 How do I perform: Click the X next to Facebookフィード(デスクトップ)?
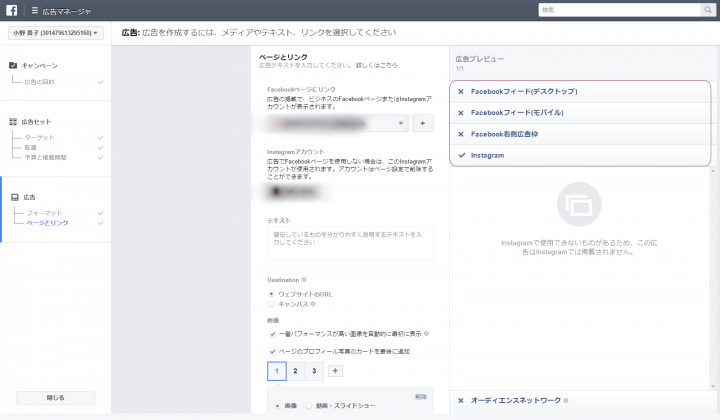pyautogui.click(x=461, y=91)
